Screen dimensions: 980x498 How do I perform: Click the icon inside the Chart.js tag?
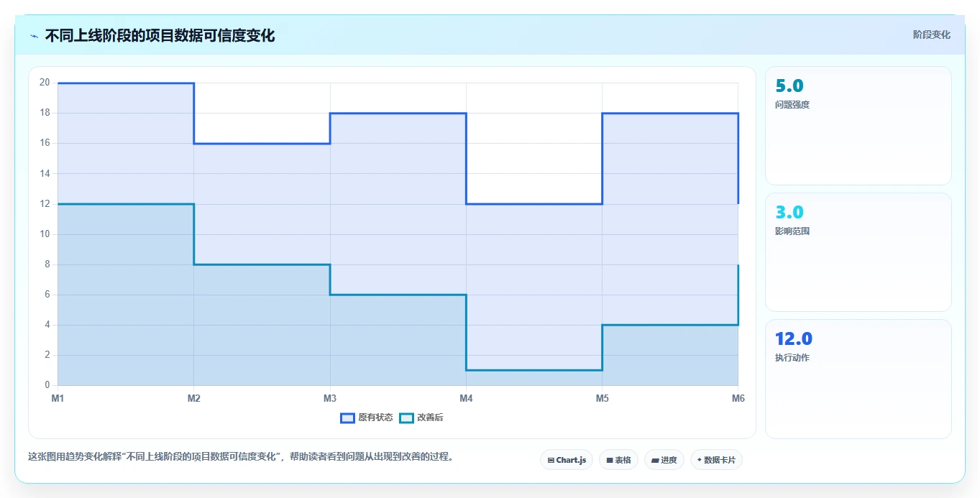tap(551, 460)
